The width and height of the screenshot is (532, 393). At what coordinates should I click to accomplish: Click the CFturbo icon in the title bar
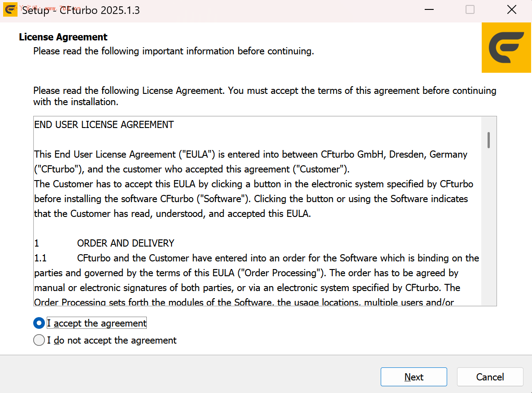click(x=10, y=10)
